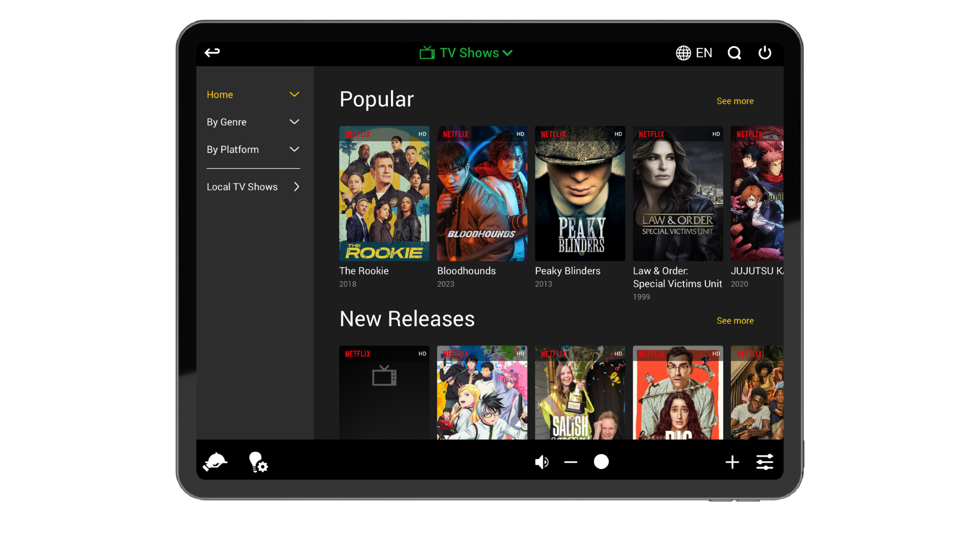Viewport: 980px width, 551px height.
Task: Click the Popular section heading
Action: coord(377,99)
